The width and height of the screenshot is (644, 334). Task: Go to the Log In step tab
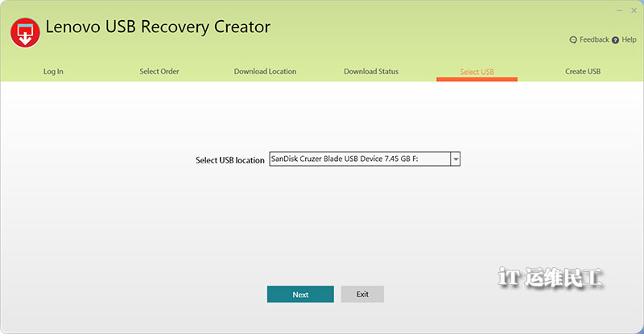53,72
